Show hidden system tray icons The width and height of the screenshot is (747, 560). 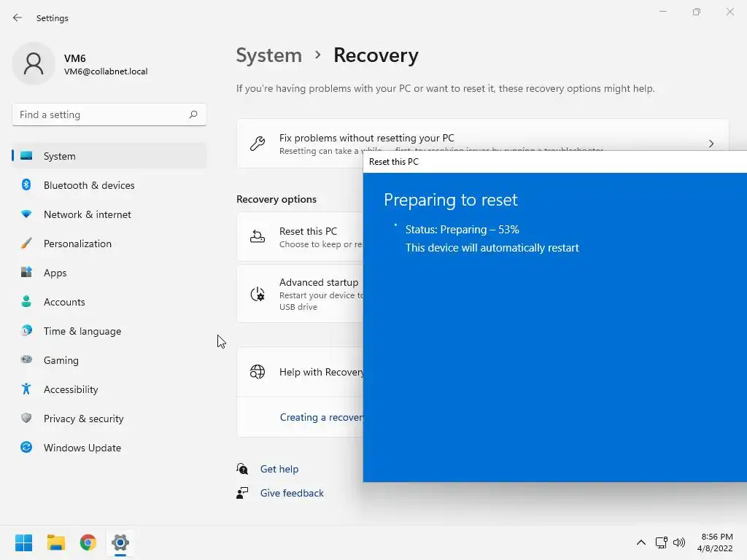[x=641, y=542]
